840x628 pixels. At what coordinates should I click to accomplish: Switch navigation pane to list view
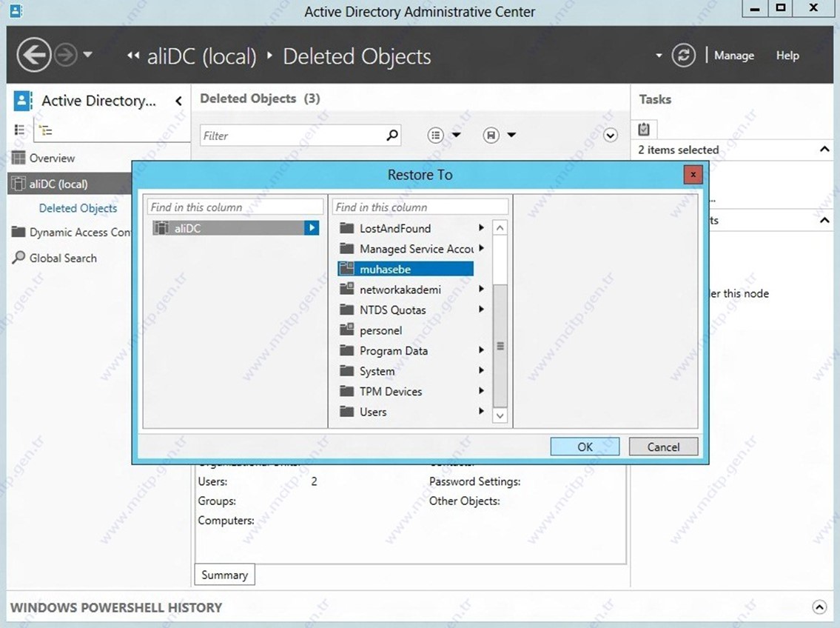[x=20, y=130]
